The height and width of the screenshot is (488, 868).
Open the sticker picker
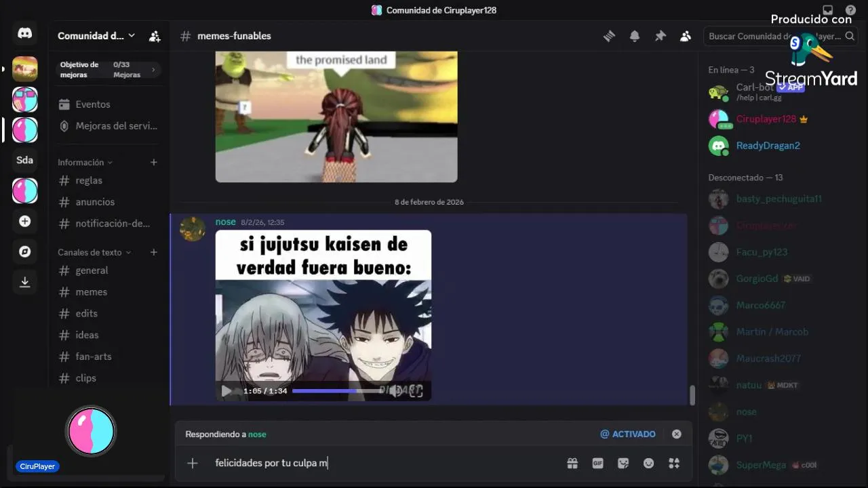pyautogui.click(x=623, y=463)
